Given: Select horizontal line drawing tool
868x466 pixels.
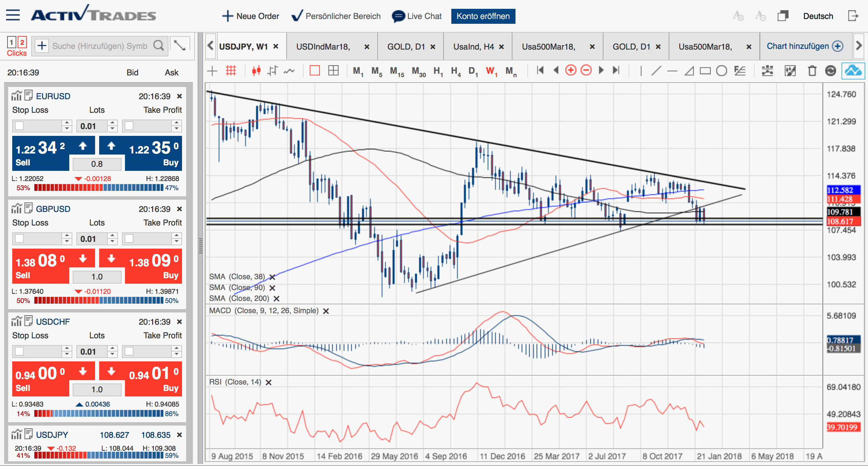Looking at the screenshot, I should [x=672, y=71].
